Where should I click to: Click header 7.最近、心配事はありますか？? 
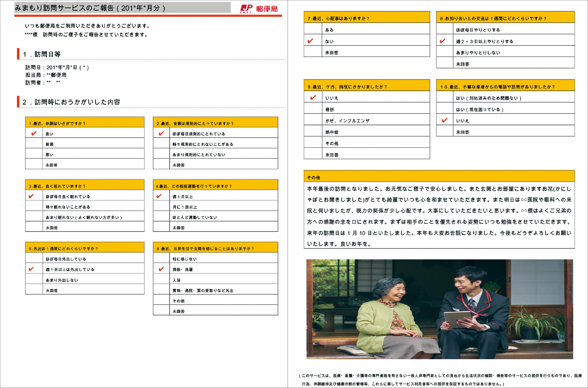367,17
